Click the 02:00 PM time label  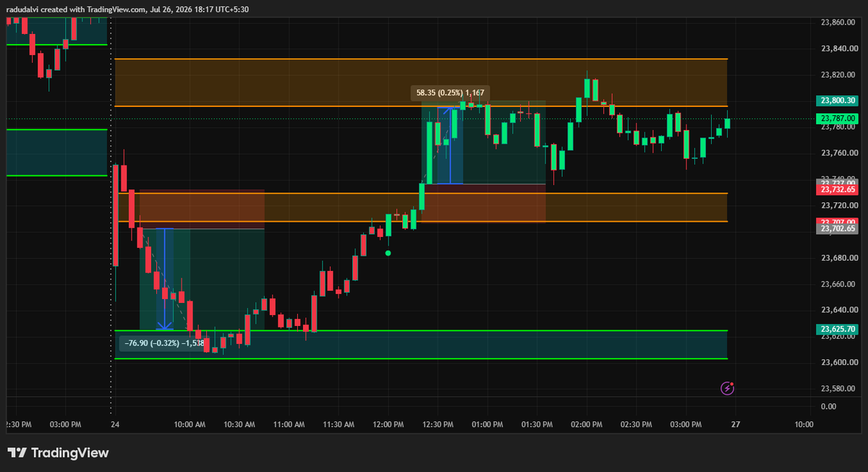tap(586, 424)
